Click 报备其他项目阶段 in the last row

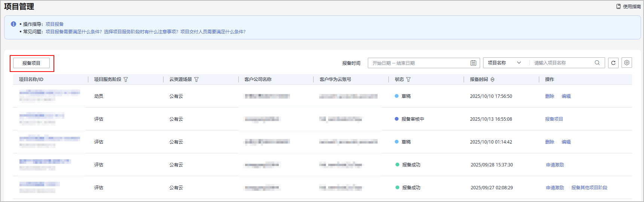(589, 188)
